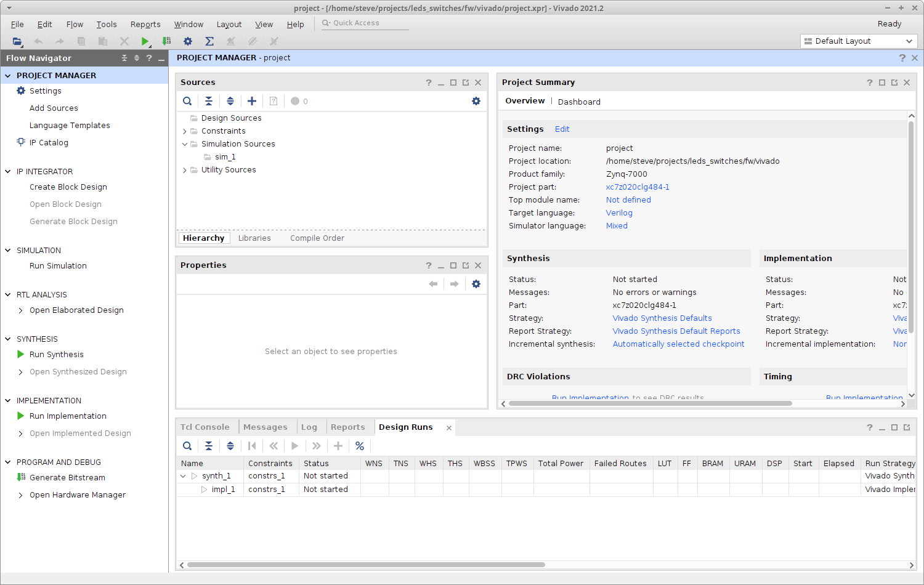Click the search icon in Sources panel
This screenshot has height=585, width=924.
(187, 101)
